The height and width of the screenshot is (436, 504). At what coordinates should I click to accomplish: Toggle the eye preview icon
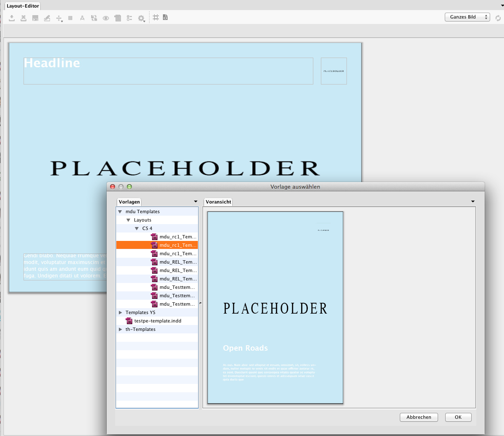(x=106, y=18)
